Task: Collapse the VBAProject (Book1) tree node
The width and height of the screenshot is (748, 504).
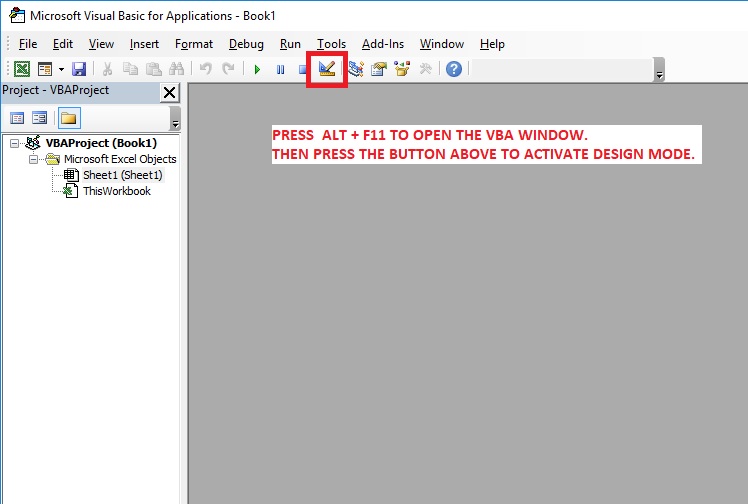Action: click(14, 143)
